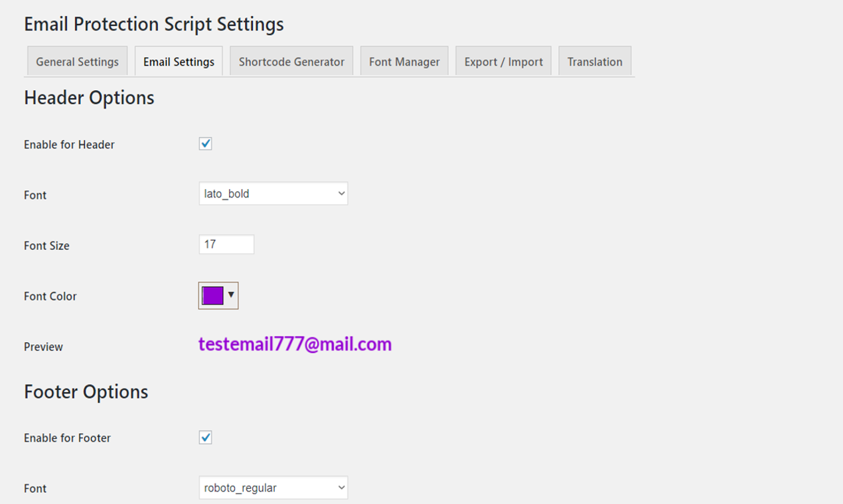Open the Shortcode Generator tab
This screenshot has width=843, height=504.
point(291,60)
